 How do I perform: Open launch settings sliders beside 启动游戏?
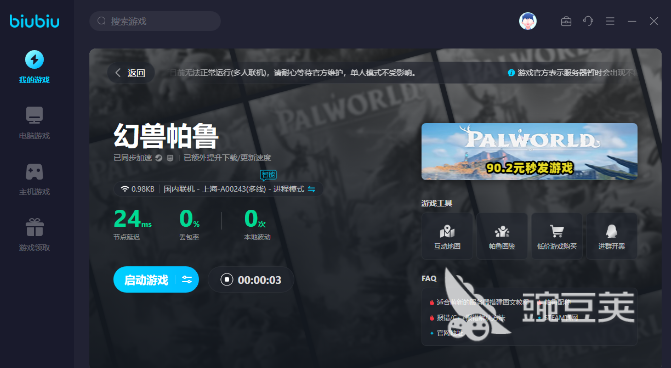click(x=187, y=280)
